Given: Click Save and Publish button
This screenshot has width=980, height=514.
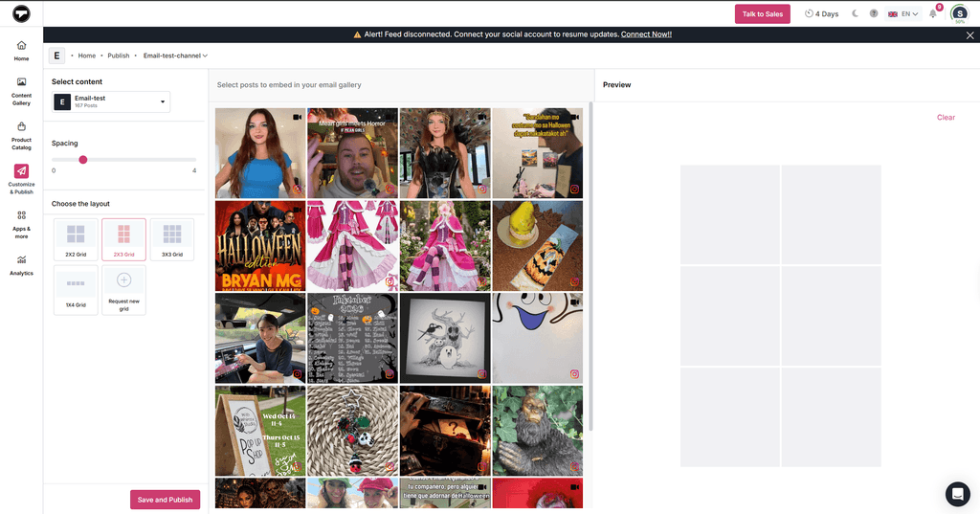Looking at the screenshot, I should (165, 500).
